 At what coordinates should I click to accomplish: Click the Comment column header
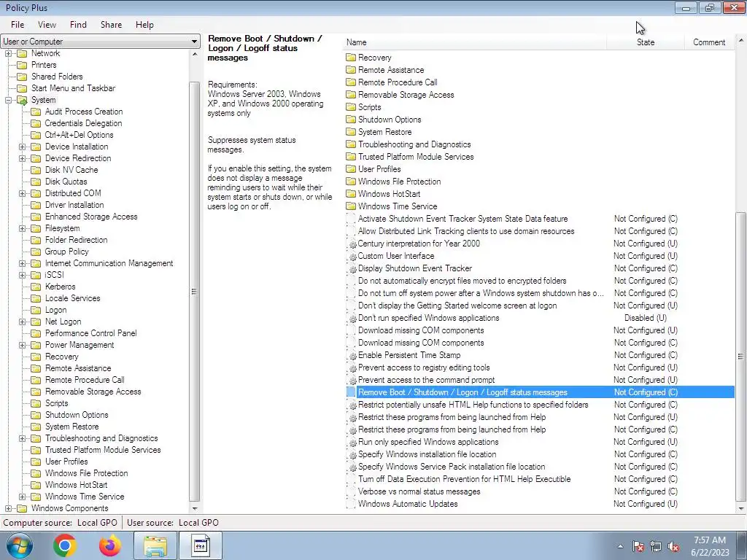[709, 42]
